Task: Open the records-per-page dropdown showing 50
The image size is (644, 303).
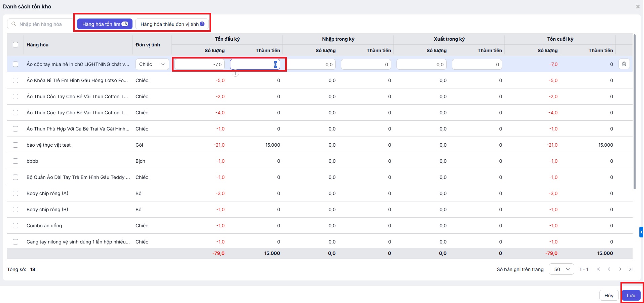Action: (x=561, y=269)
